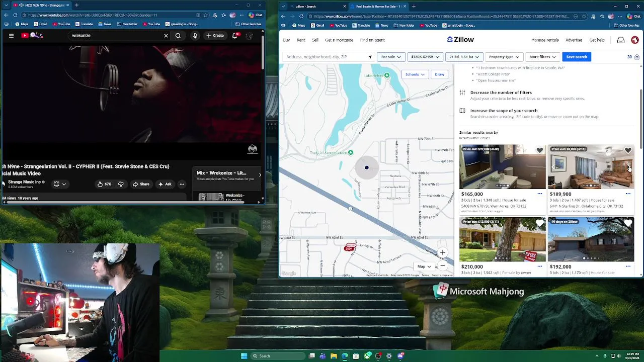Click taskbar Search box
This screenshot has width=644, height=362.
coord(278,356)
